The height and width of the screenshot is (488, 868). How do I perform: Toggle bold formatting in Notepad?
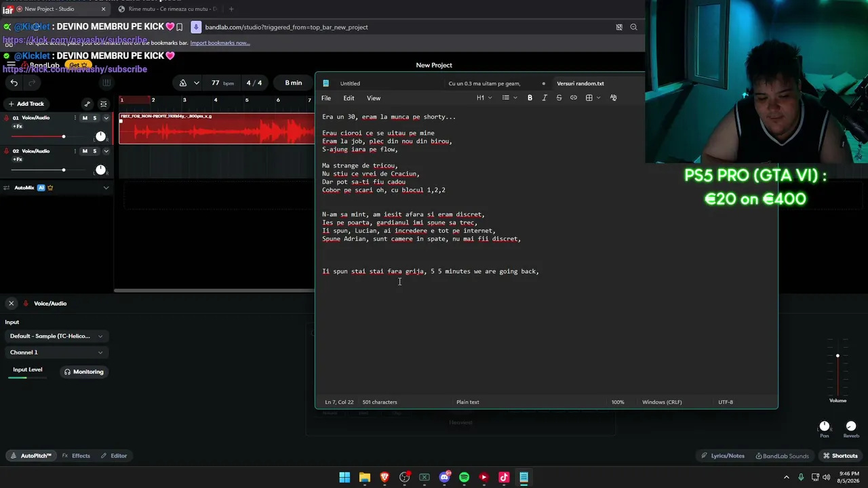pos(530,98)
